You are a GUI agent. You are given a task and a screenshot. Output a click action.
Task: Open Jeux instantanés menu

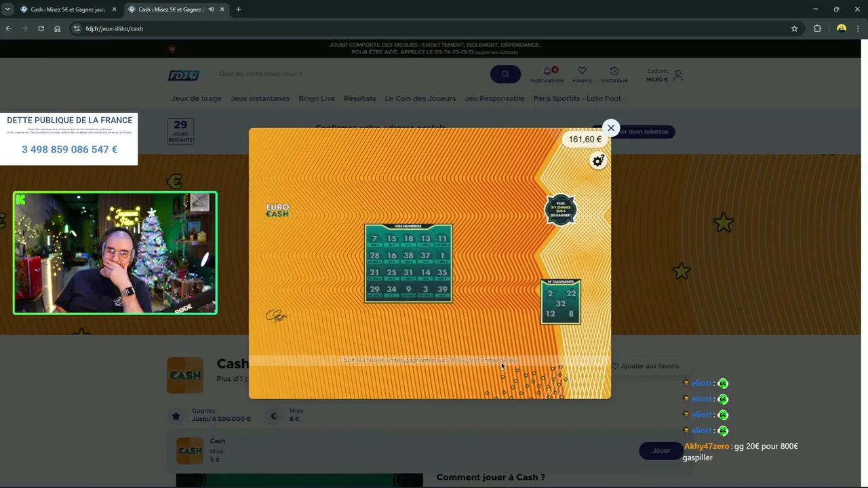coord(260,98)
